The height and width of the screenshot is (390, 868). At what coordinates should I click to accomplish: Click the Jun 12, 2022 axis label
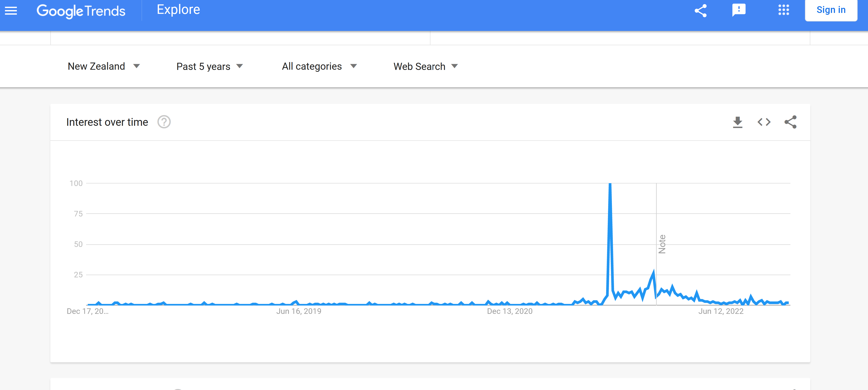(x=721, y=311)
